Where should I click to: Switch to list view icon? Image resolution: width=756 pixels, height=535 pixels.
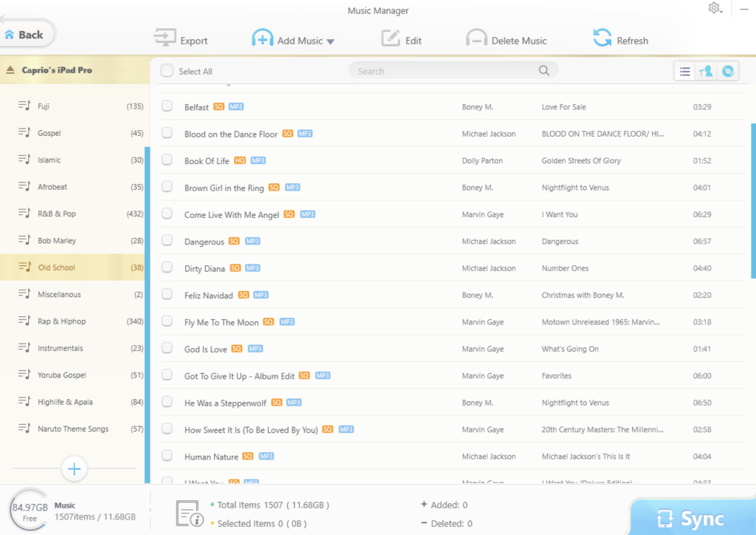[x=684, y=72]
